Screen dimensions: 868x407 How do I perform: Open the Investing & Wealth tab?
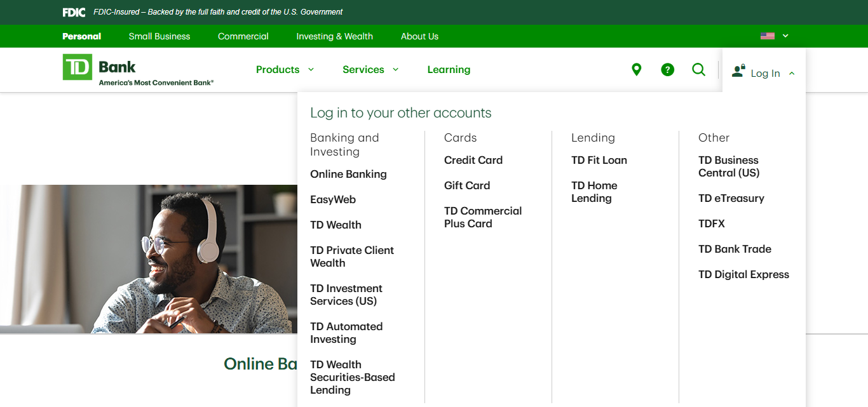point(335,36)
